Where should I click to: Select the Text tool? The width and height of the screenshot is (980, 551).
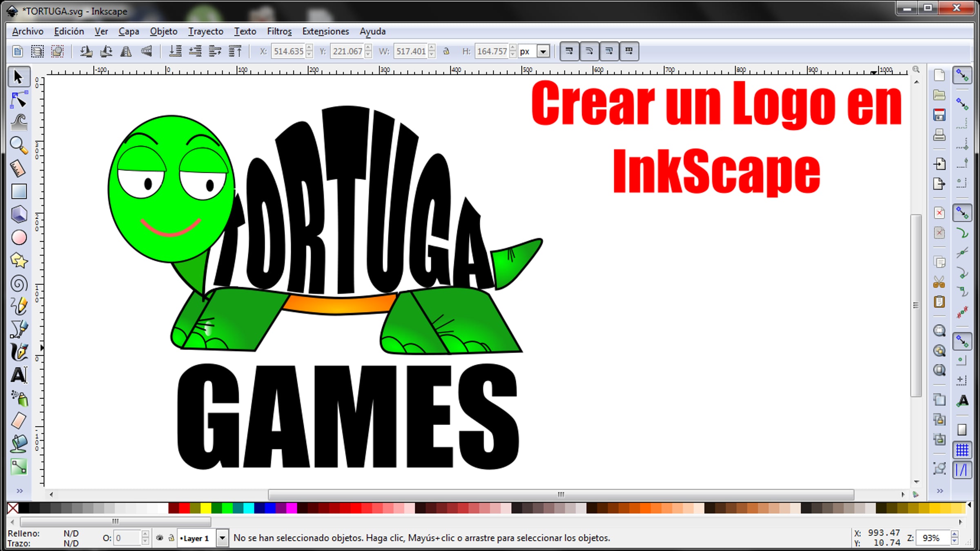(x=19, y=375)
